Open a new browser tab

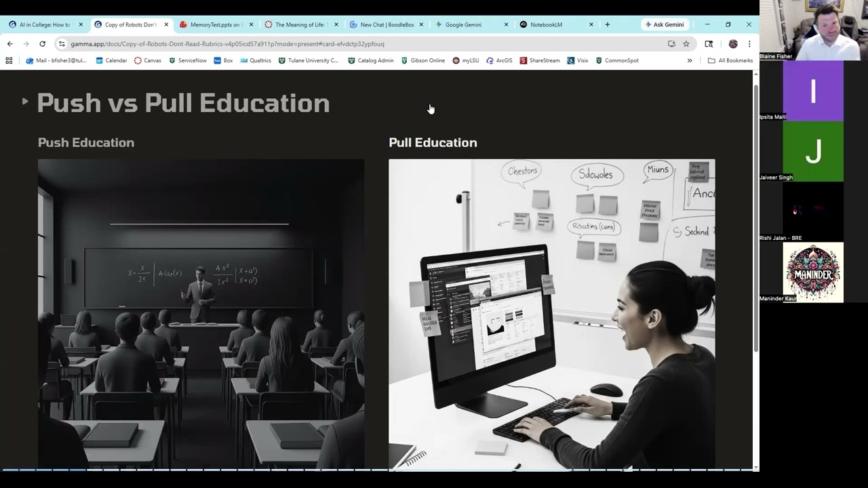(607, 24)
